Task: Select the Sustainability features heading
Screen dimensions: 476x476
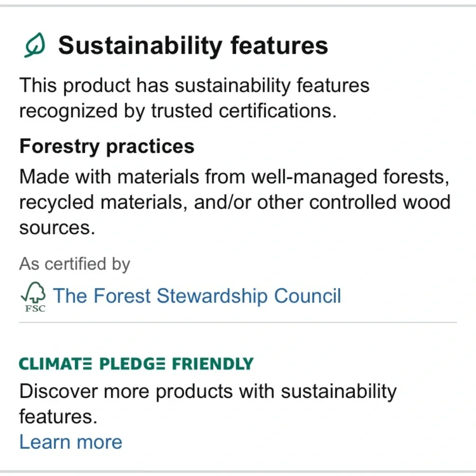Action: [x=193, y=46]
